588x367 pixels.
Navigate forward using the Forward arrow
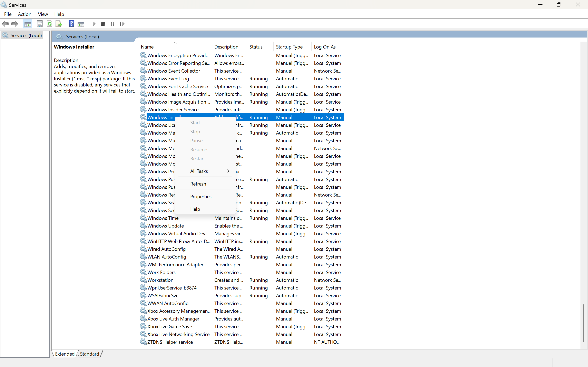coord(14,23)
